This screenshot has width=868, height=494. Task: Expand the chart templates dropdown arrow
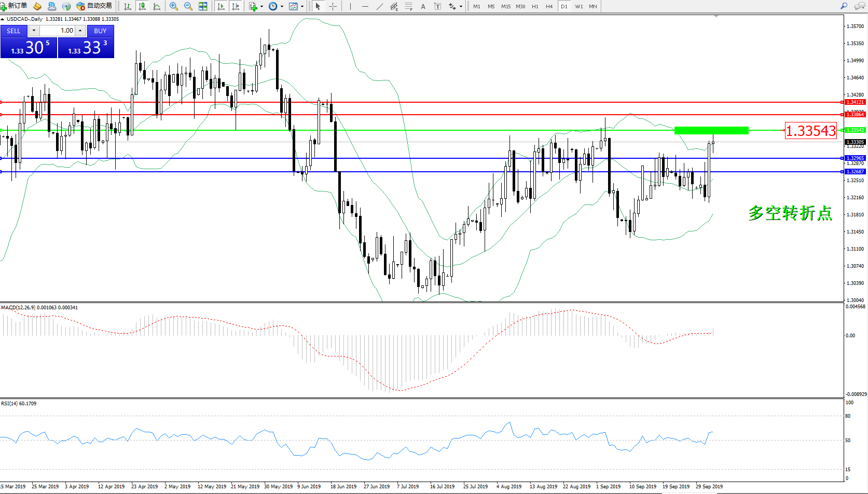(302, 6)
